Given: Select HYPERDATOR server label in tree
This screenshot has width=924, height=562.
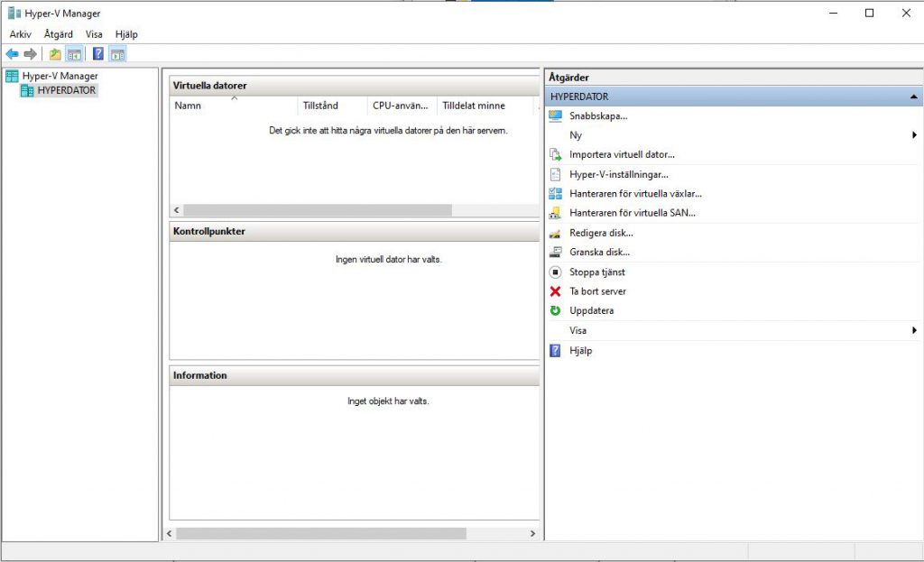Looking at the screenshot, I should pos(67,90).
